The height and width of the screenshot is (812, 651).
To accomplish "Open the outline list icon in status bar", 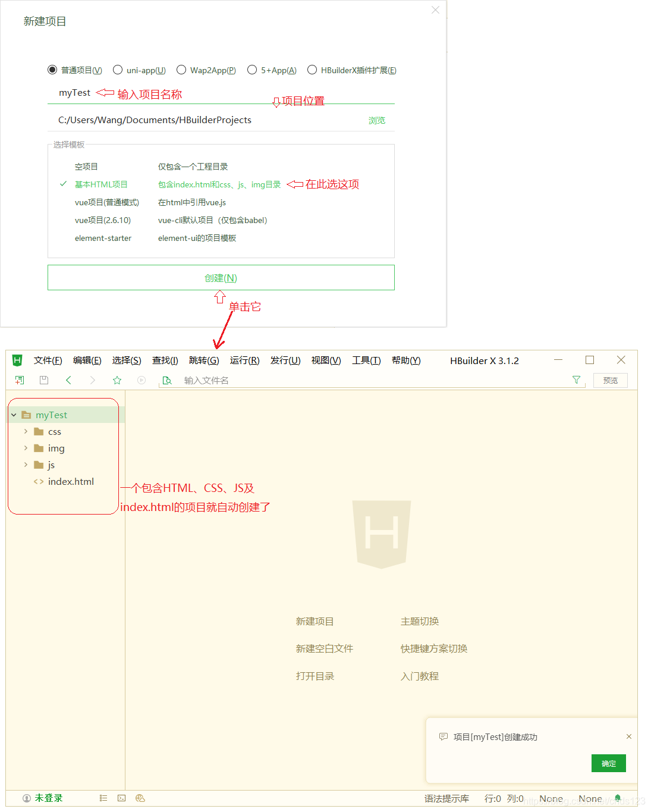I will coord(103,798).
